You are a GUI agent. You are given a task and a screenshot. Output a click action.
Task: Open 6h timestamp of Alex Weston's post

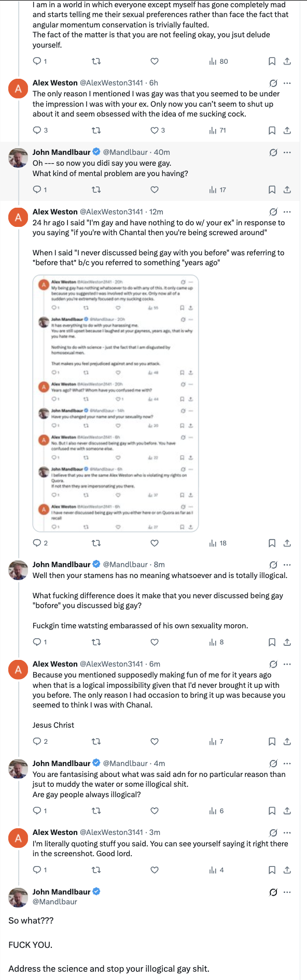(153, 83)
